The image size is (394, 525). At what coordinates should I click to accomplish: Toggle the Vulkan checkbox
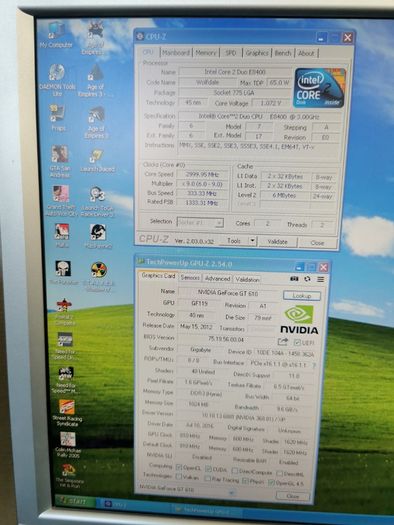[x=179, y=476]
